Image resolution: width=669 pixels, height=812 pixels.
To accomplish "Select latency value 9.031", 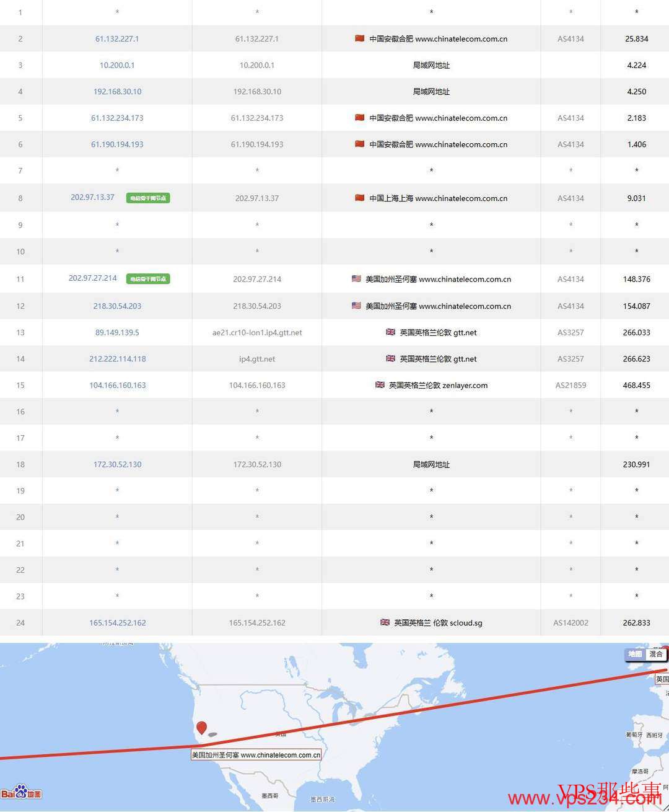I will [x=636, y=198].
